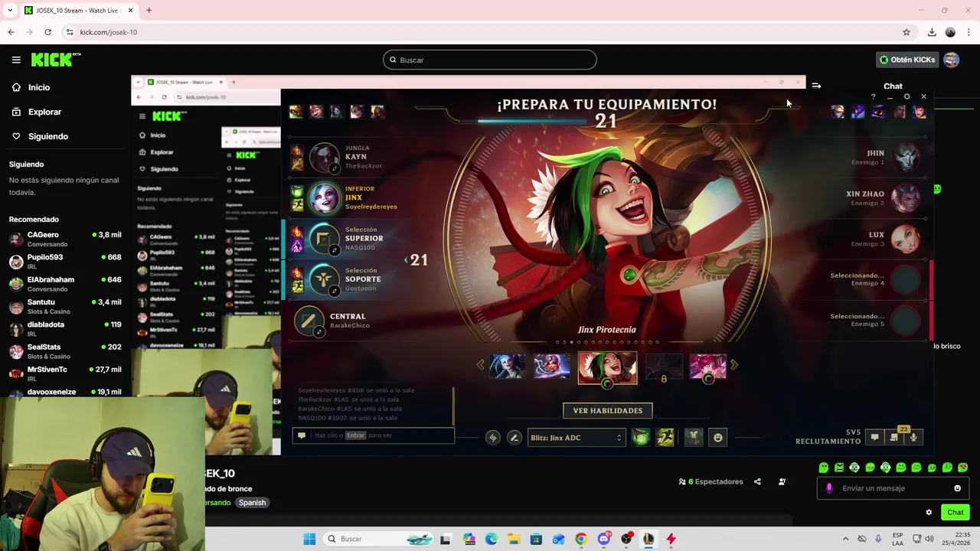Open recommended channel SealStats
This screenshot has width=980, height=551.
click(65, 351)
